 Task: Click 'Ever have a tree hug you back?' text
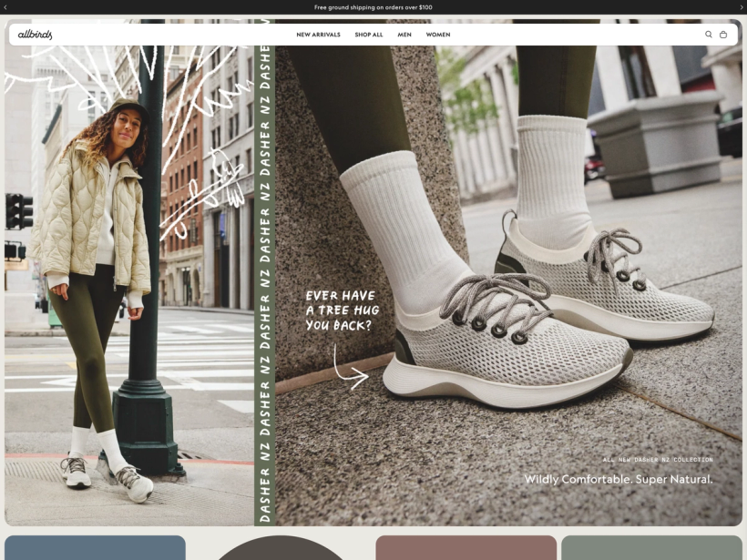tap(342, 310)
